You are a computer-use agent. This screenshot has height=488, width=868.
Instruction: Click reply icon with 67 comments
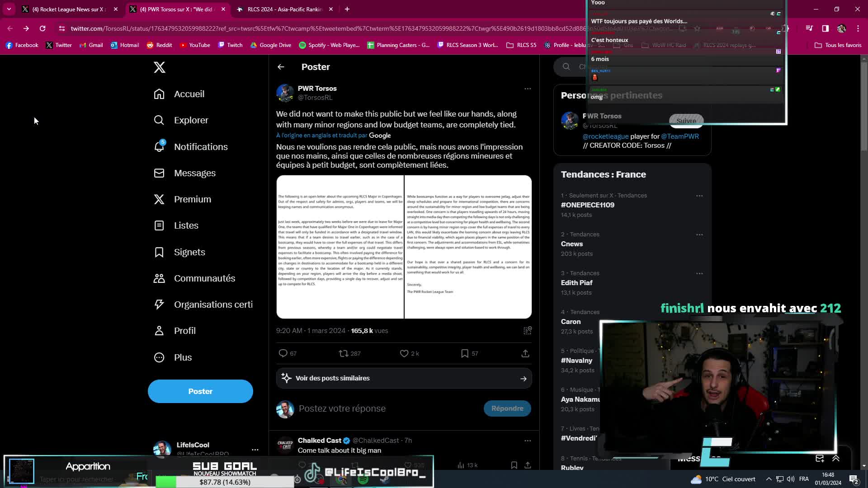[283, 353]
